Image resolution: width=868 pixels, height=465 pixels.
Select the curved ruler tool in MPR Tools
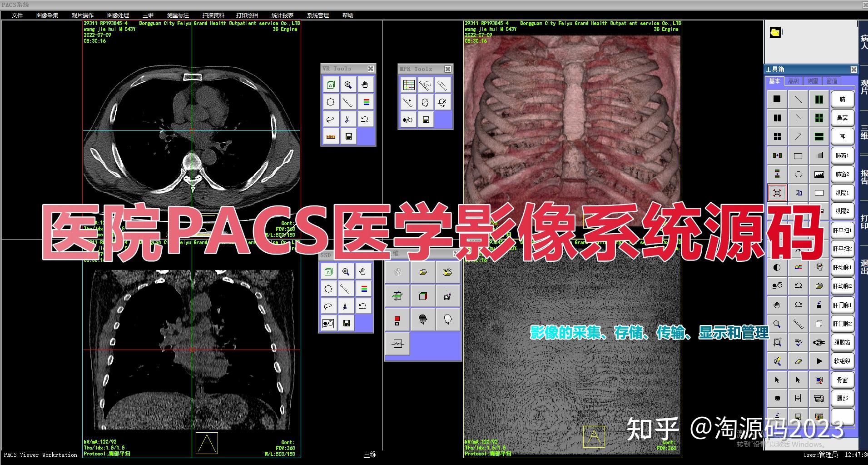[x=425, y=85]
